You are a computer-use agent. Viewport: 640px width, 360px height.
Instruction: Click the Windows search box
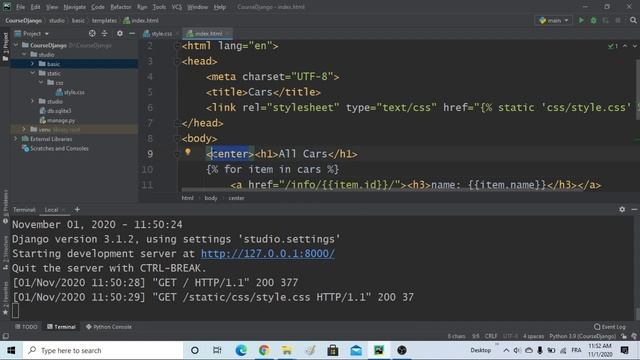[103, 350]
